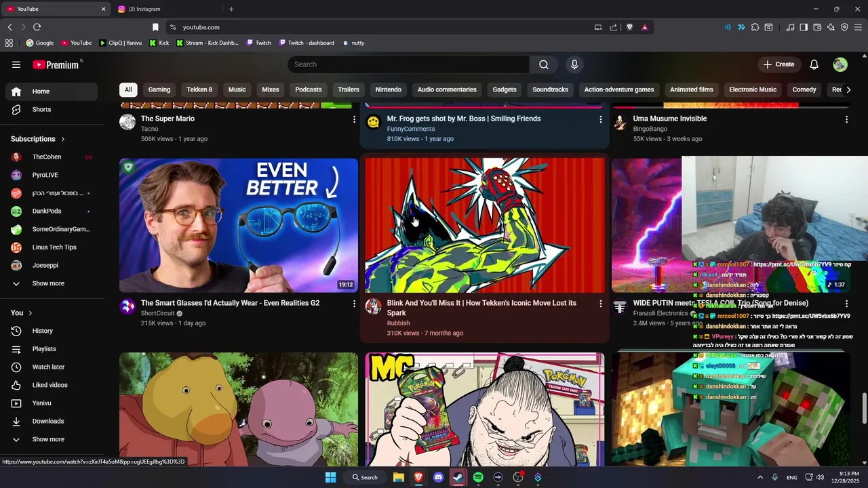The image size is (868, 488).
Task: Select the Electronic Music chip
Action: [x=753, y=89]
